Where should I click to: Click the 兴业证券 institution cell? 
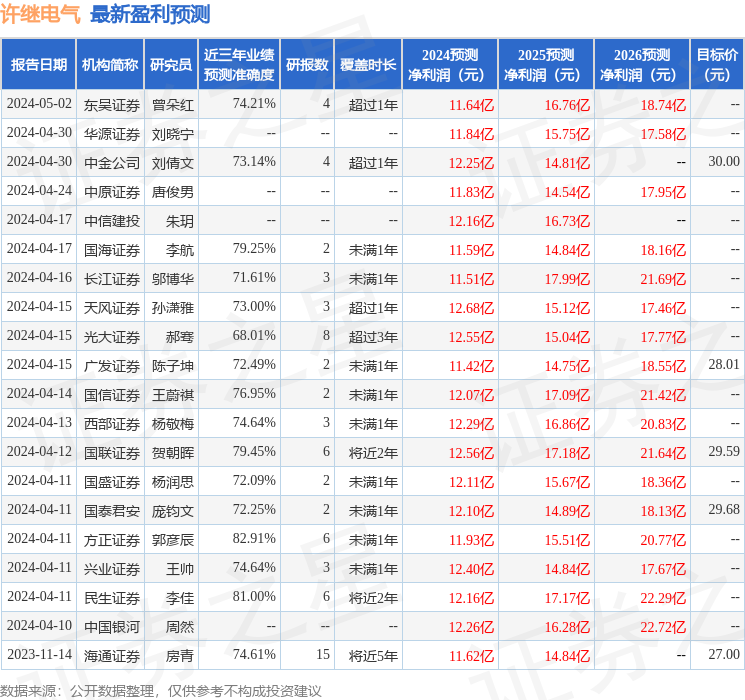coord(112,569)
